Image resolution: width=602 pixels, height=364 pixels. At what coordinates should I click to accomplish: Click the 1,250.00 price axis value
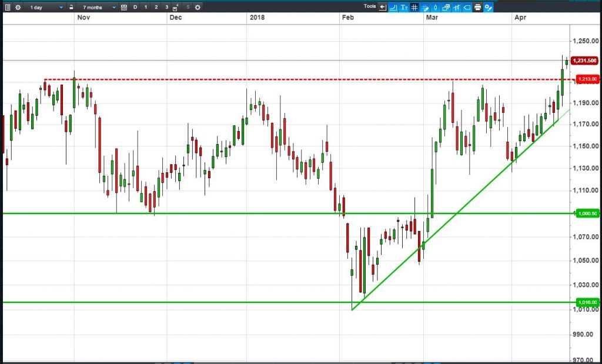(586, 41)
